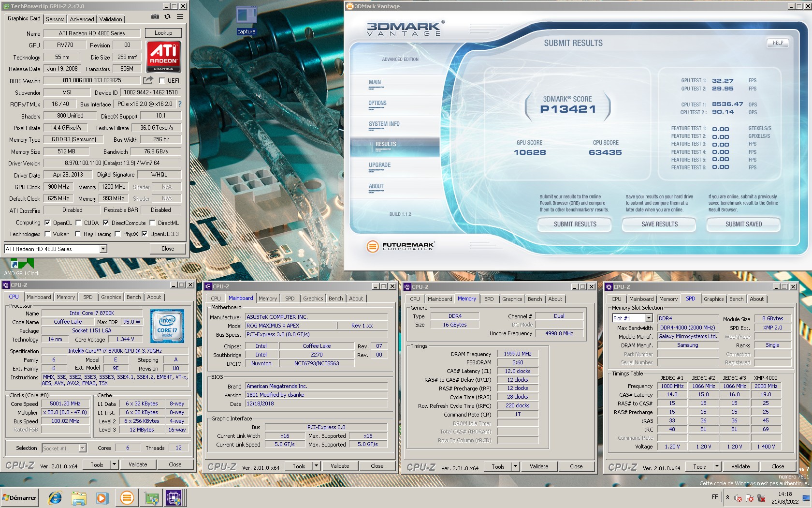This screenshot has width=812, height=508.
Task: Click the TechPowerUp GPU-Z title bar icon
Action: tap(6, 6)
